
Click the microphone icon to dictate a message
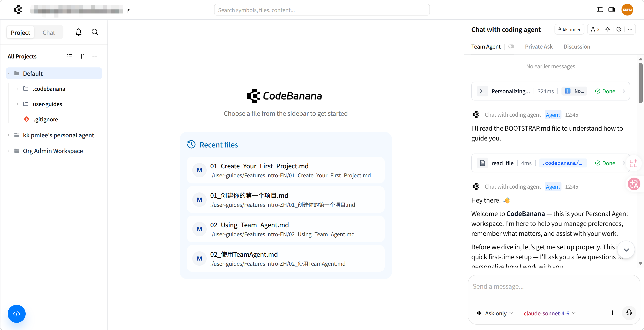629,313
